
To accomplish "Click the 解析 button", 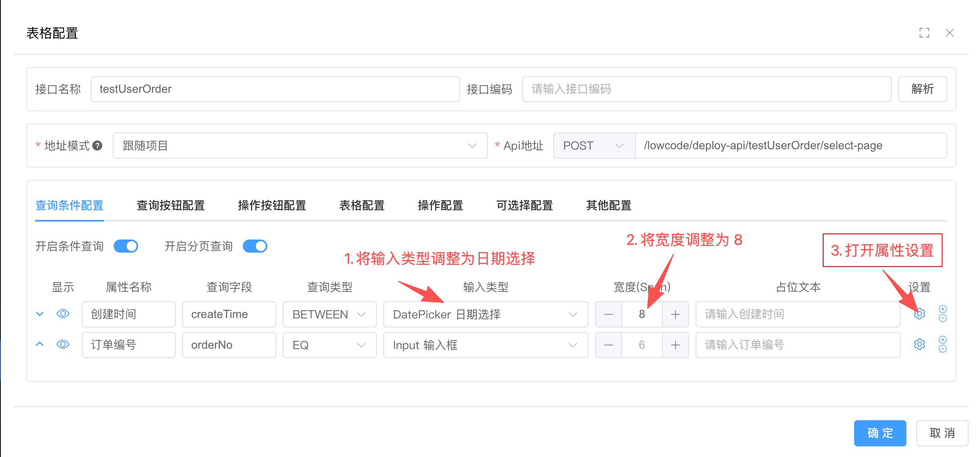I will (922, 89).
